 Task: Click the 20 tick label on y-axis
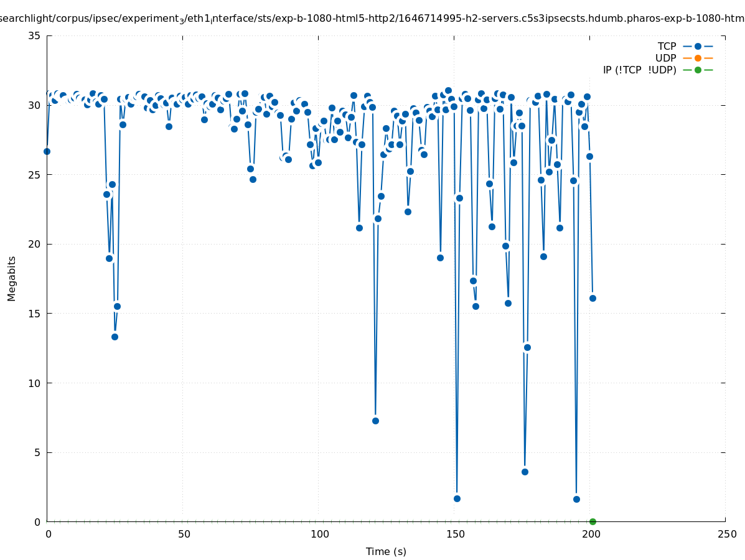(34, 244)
